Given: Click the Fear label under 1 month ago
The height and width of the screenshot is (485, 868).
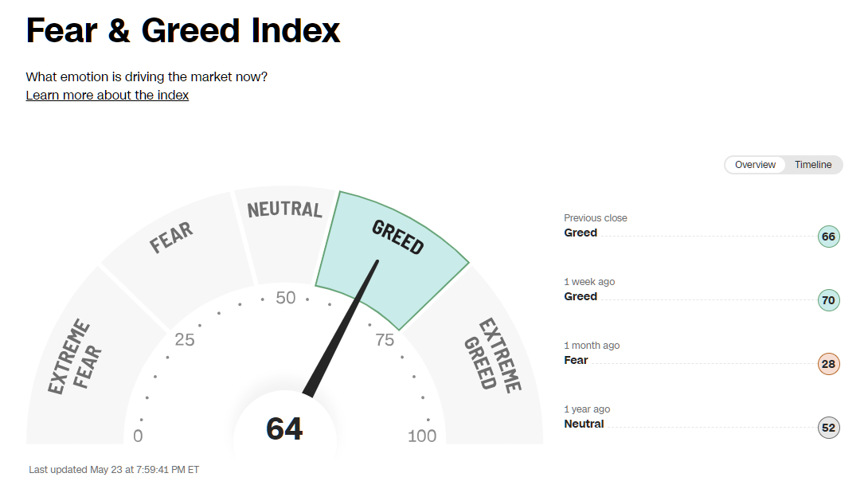Looking at the screenshot, I should [x=576, y=360].
